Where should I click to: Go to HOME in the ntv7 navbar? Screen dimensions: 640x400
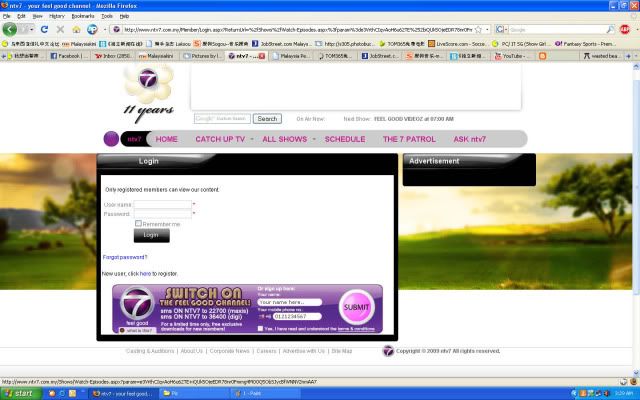coord(167,139)
